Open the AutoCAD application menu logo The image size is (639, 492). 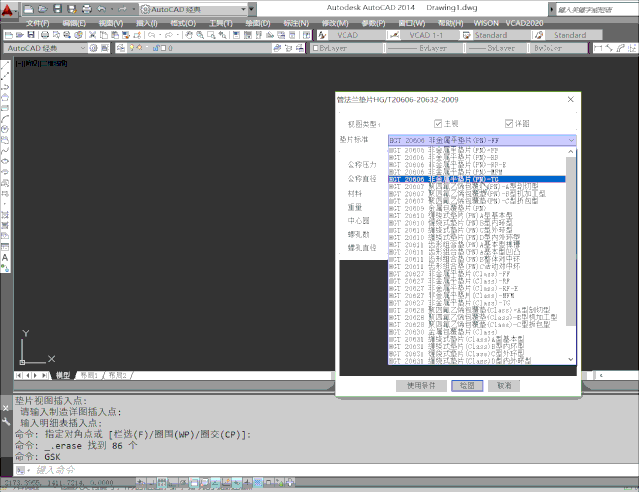[x=10, y=9]
